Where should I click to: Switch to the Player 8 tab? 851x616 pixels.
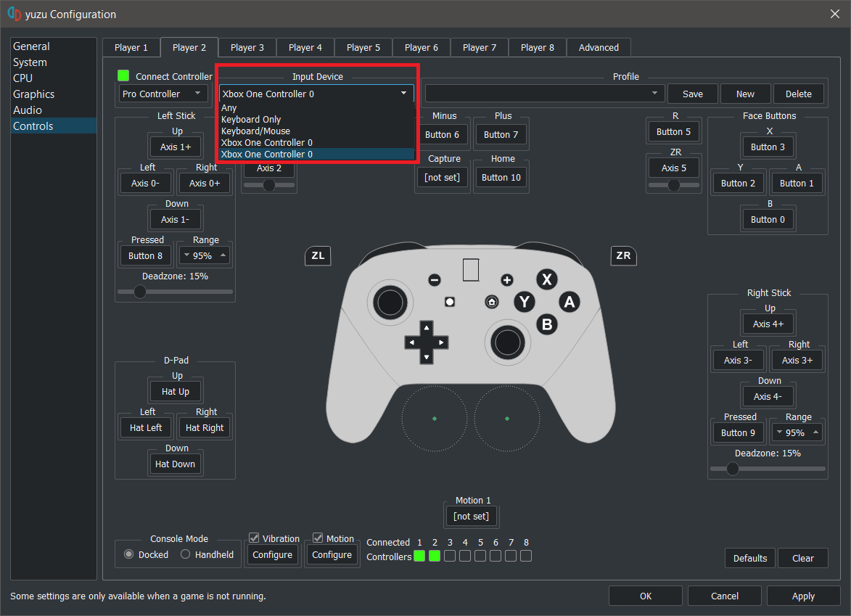pyautogui.click(x=538, y=48)
